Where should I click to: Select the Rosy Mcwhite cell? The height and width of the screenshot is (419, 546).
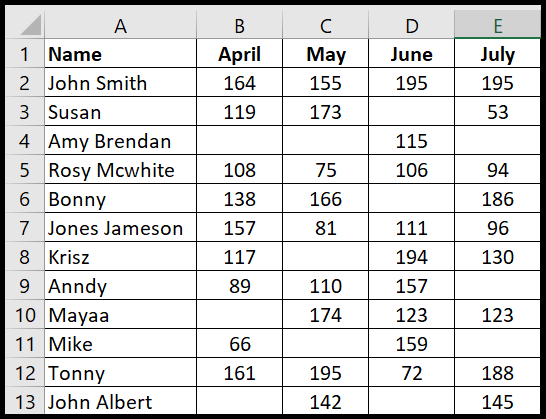[120, 169]
